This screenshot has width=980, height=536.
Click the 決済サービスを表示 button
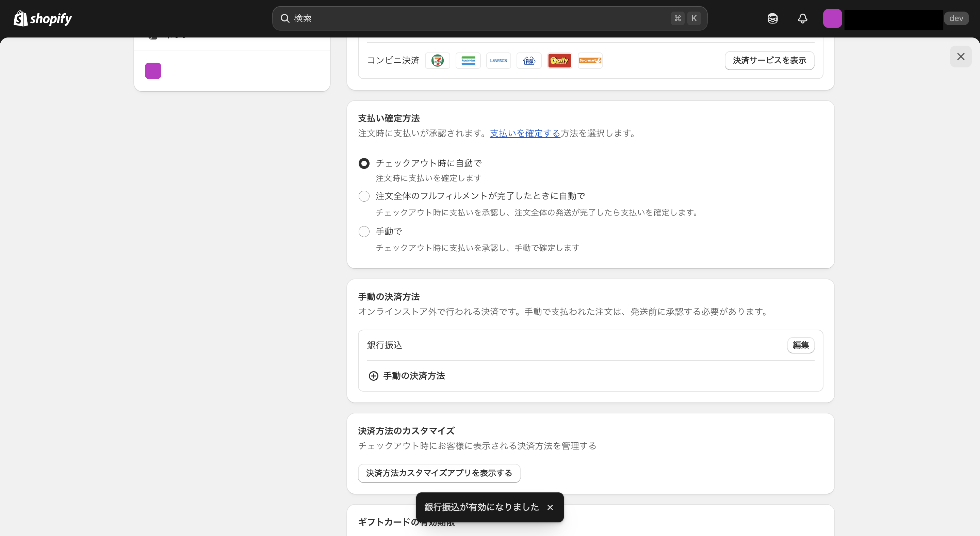pyautogui.click(x=769, y=60)
